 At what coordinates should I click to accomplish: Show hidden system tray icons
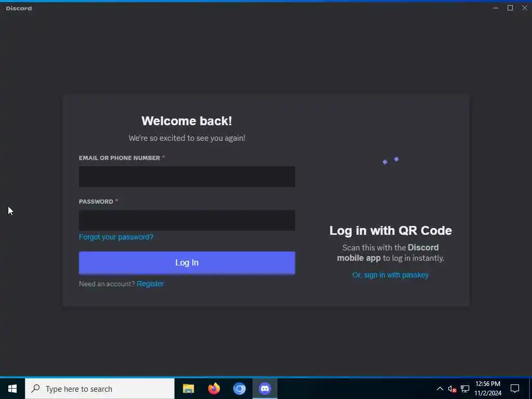coord(440,389)
